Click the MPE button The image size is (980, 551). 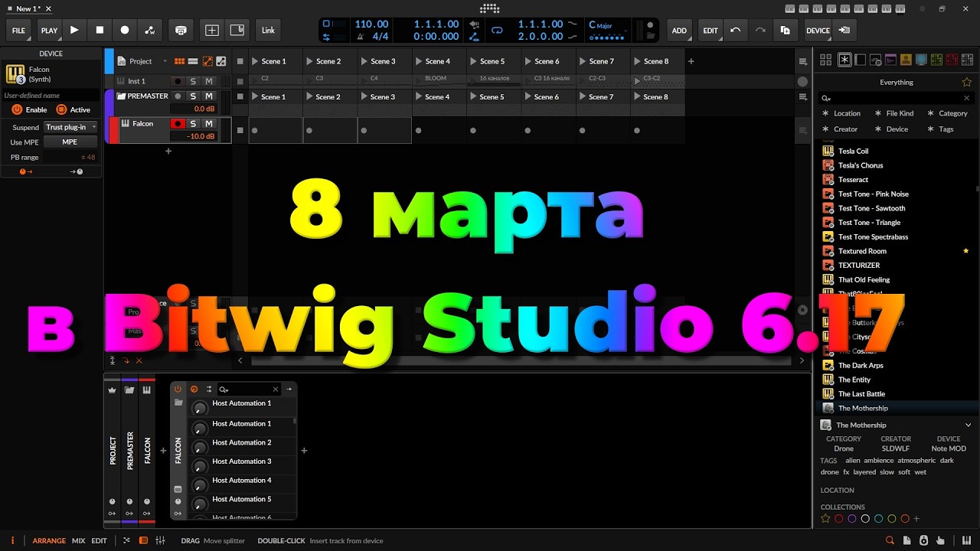click(70, 142)
